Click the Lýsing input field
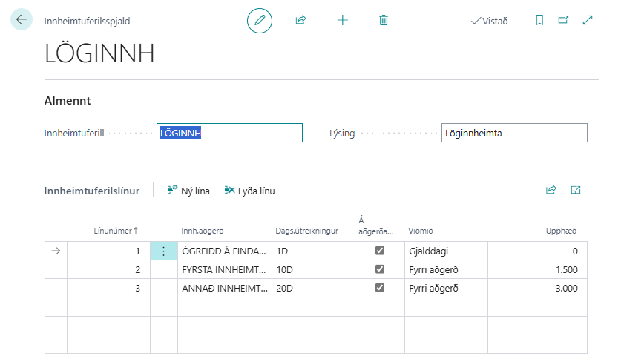 (513, 133)
